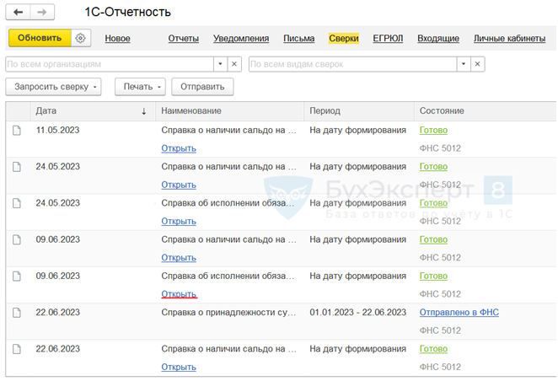The image size is (558, 392).
Task: Click the organizations filter input field
Action: (110, 64)
